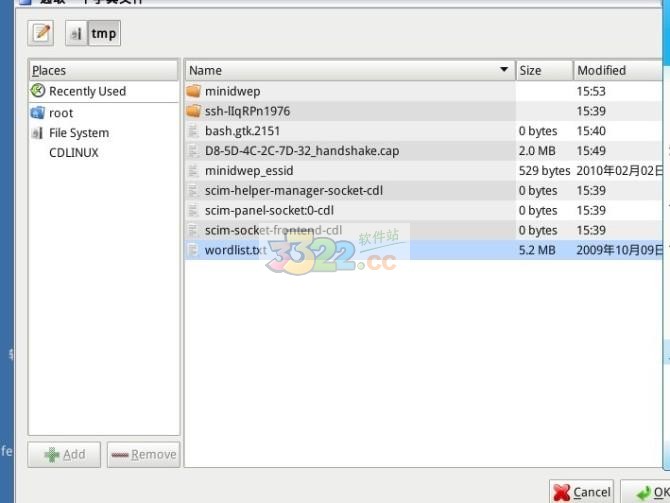Click the ssh-llqRPn1976 folder icon
The height and width of the screenshot is (503, 670).
pos(194,111)
